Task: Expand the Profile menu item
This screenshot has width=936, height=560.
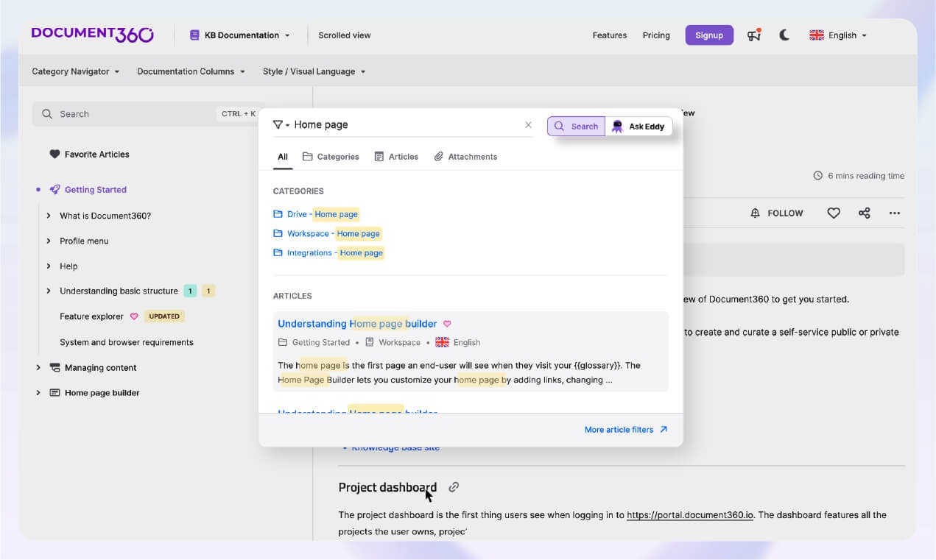Action: (49, 241)
